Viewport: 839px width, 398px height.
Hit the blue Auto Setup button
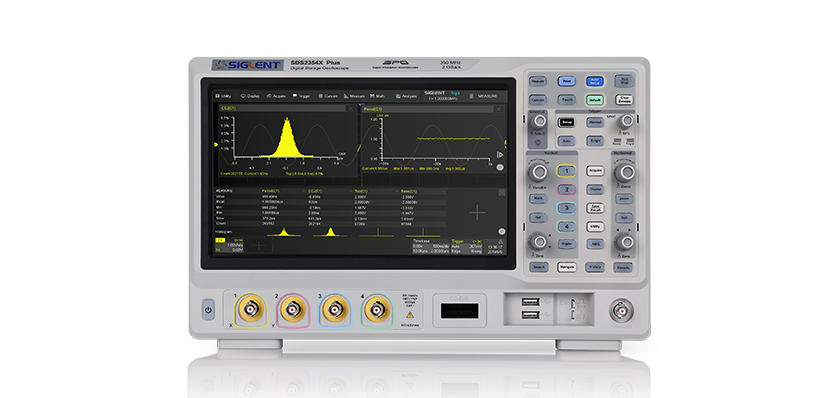[594, 81]
